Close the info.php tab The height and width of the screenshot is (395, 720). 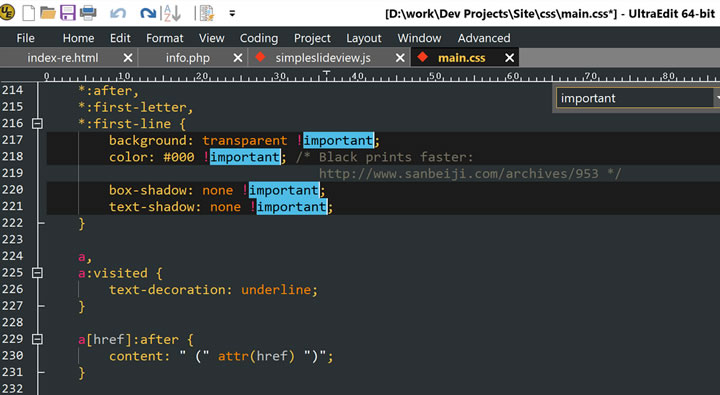[238, 58]
